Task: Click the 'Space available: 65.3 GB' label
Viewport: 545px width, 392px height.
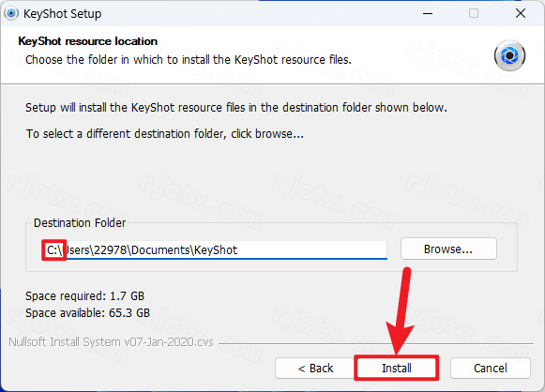Action: (87, 313)
